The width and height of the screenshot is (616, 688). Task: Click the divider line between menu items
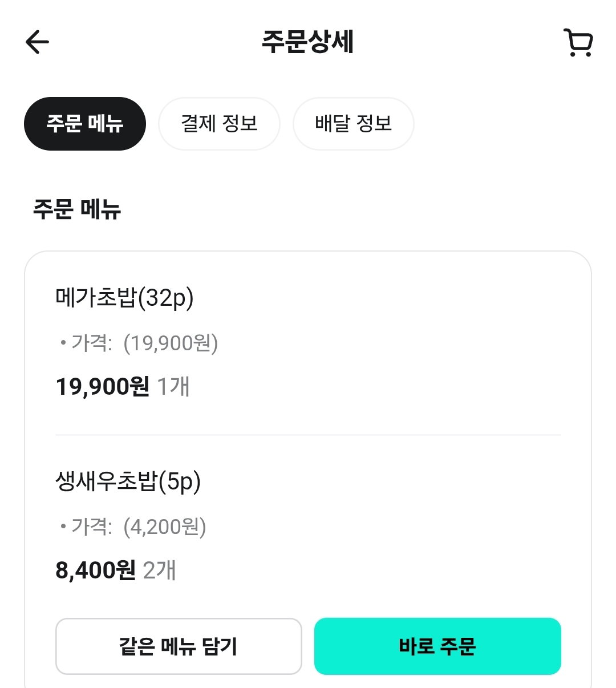click(308, 435)
